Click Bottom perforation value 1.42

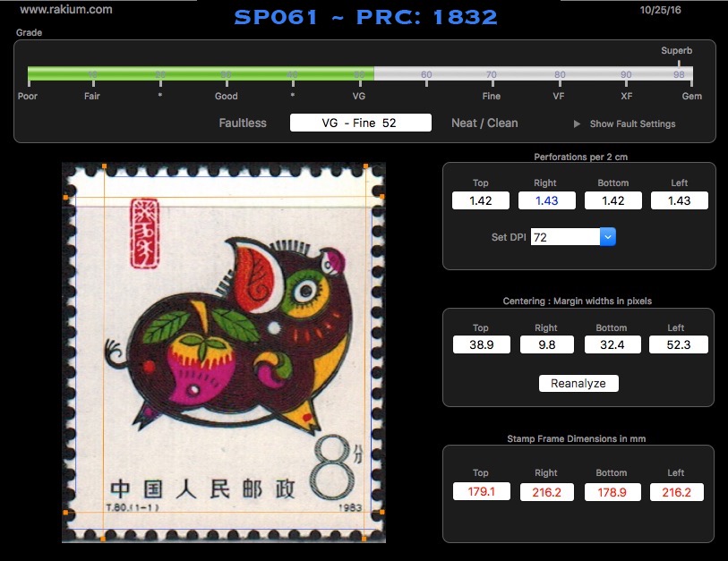click(612, 200)
